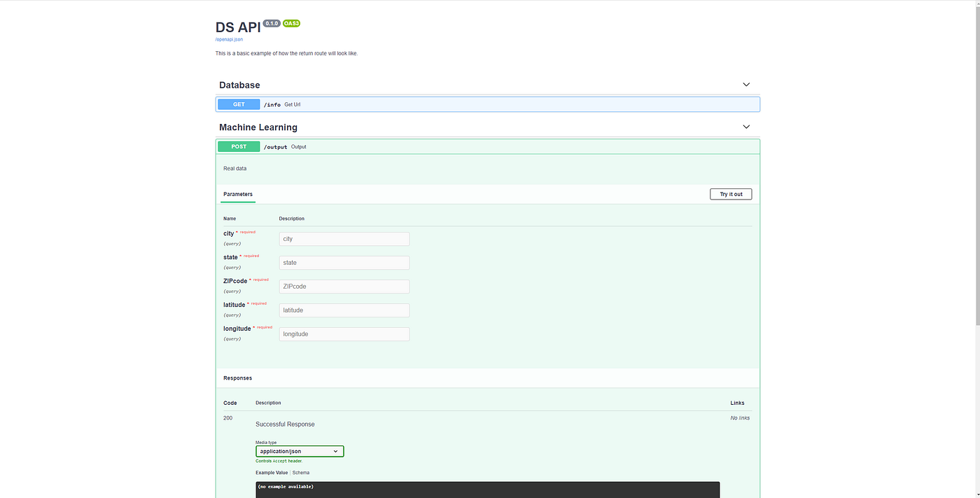The height and width of the screenshot is (498, 980).
Task: Switch to the Example Value tab
Action: [x=272, y=473]
